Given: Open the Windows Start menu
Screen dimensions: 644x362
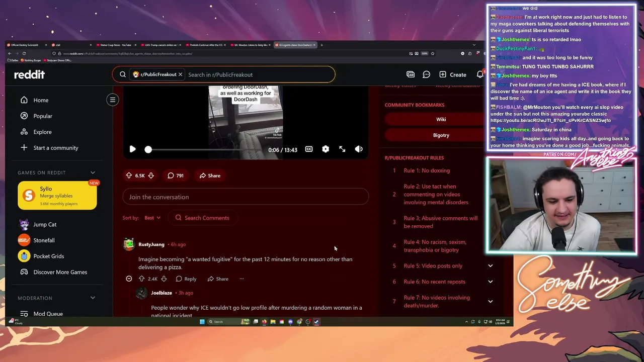Looking at the screenshot, I should click(x=202, y=322).
